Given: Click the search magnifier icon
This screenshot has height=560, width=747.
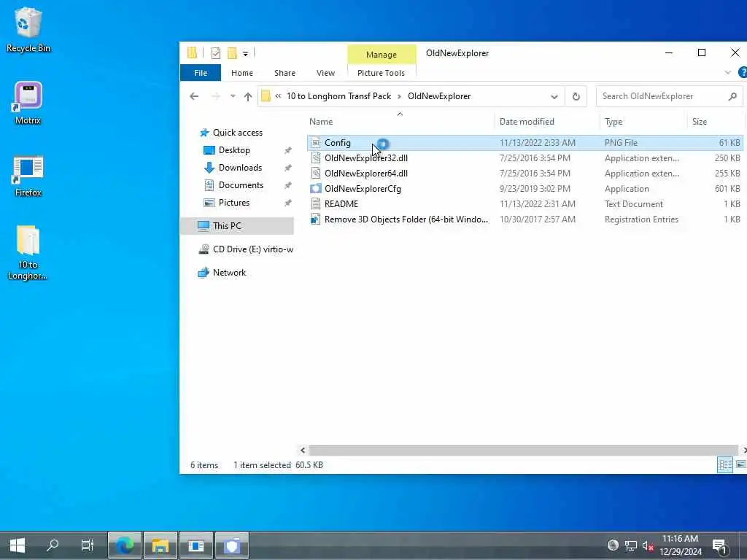Looking at the screenshot, I should [732, 96].
